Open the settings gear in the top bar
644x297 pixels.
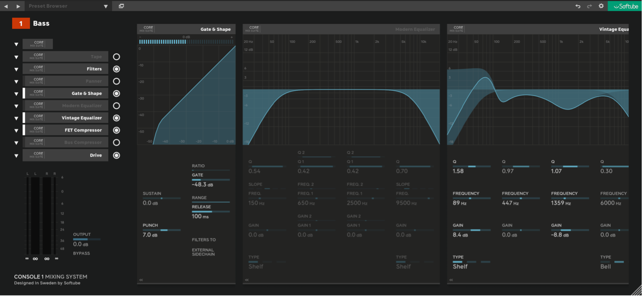pos(601,6)
